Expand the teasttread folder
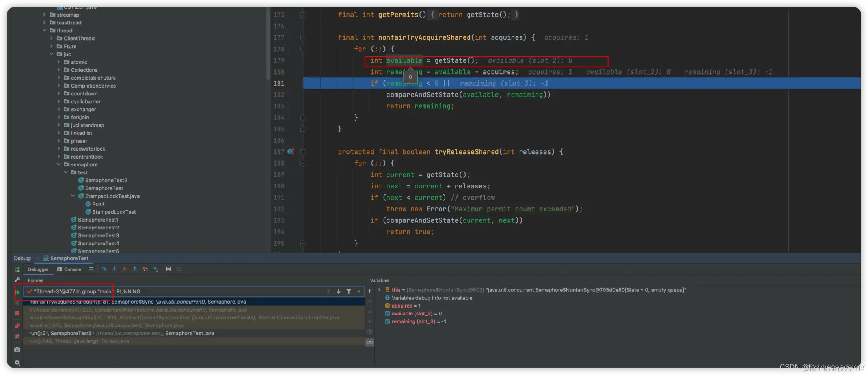Image resolution: width=868 pixels, height=375 pixels. (44, 23)
